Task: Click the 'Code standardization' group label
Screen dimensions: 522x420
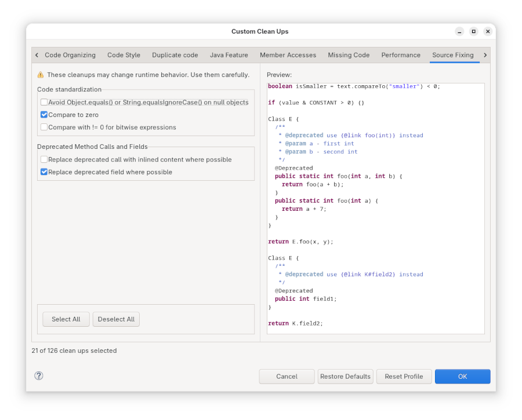Action: [x=69, y=89]
